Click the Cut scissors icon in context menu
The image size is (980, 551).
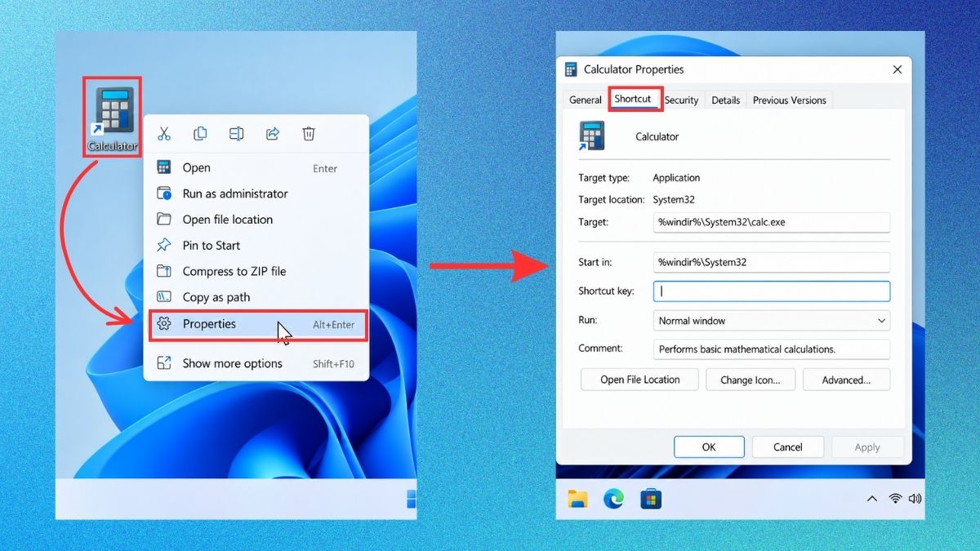pyautogui.click(x=163, y=134)
